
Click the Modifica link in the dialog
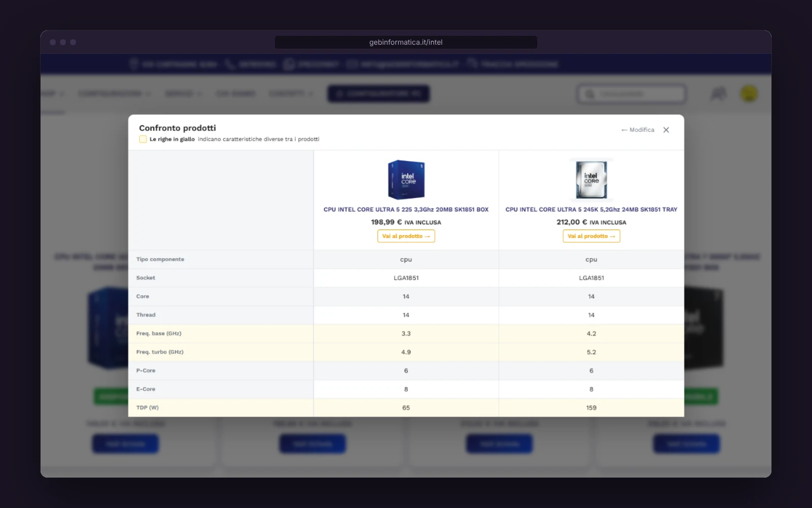point(638,130)
